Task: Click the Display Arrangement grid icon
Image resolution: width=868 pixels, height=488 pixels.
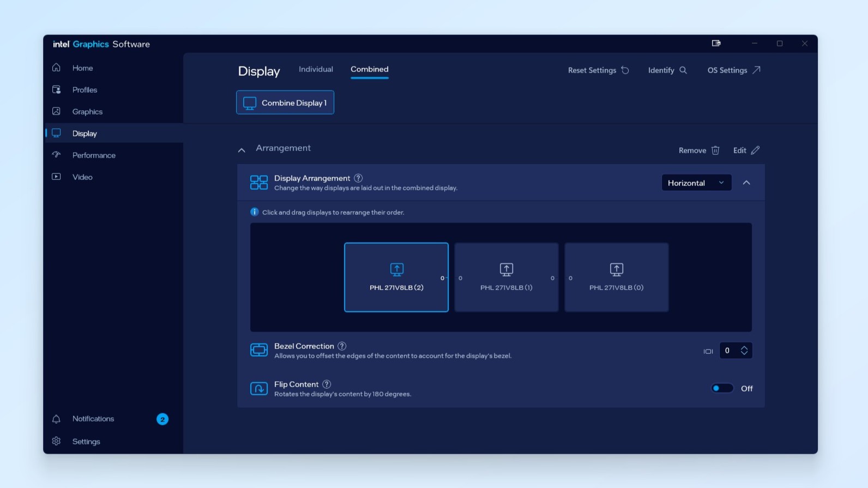Action: pos(259,183)
